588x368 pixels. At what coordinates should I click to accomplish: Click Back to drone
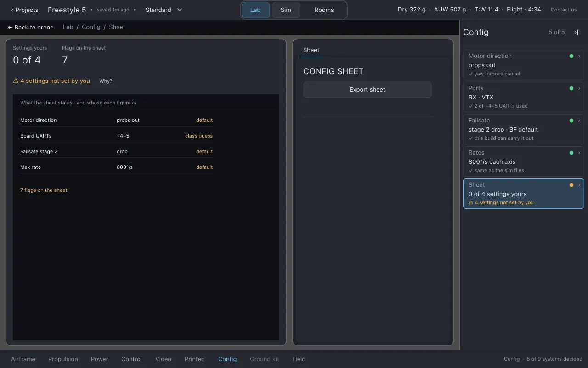click(30, 27)
